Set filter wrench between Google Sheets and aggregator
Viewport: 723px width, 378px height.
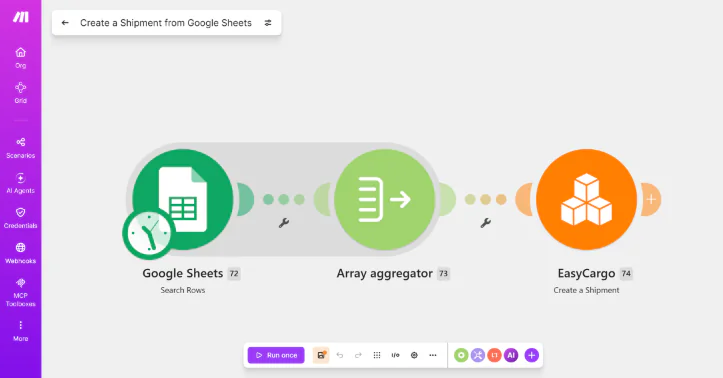[x=284, y=223]
